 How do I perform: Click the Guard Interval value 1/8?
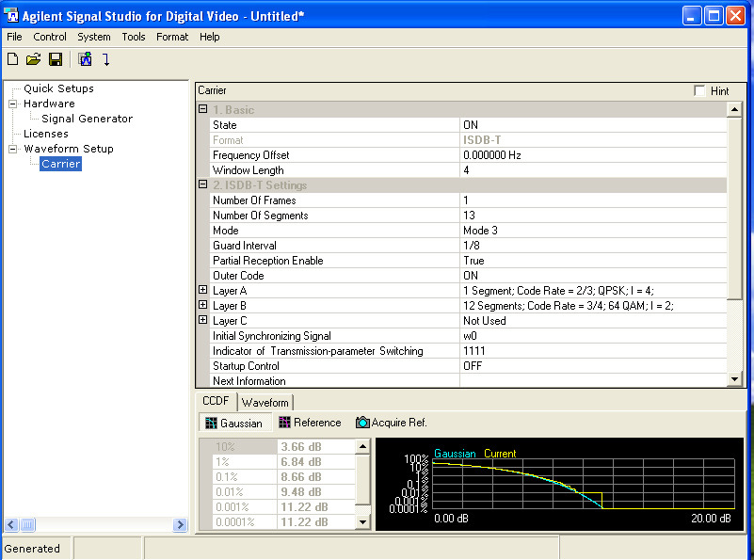click(593, 246)
